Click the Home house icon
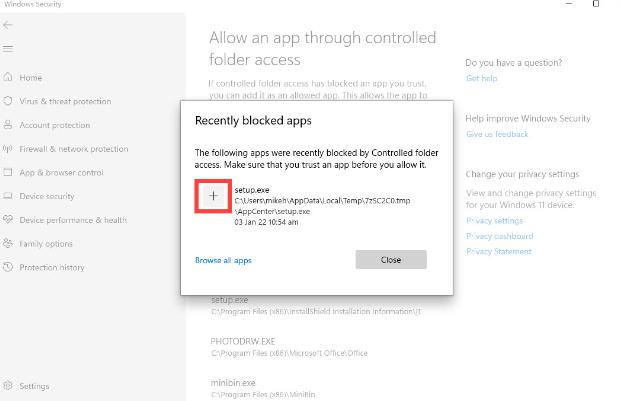Viewport: 620px width, 401px height. 9,77
